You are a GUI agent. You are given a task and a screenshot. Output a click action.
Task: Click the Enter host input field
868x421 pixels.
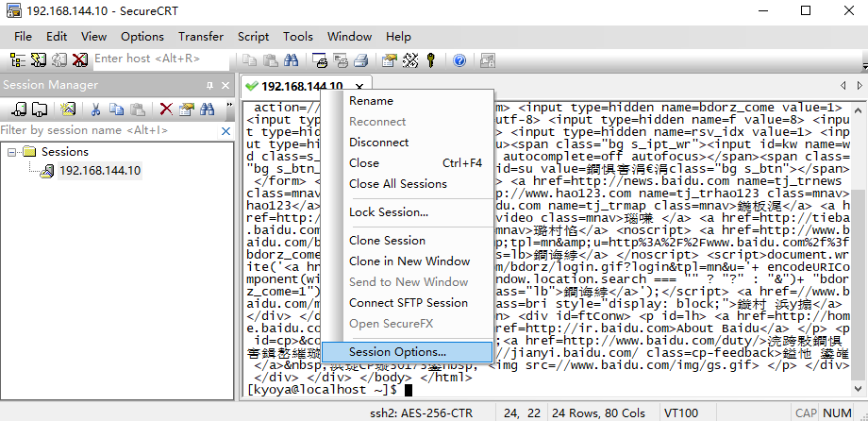tap(160, 59)
